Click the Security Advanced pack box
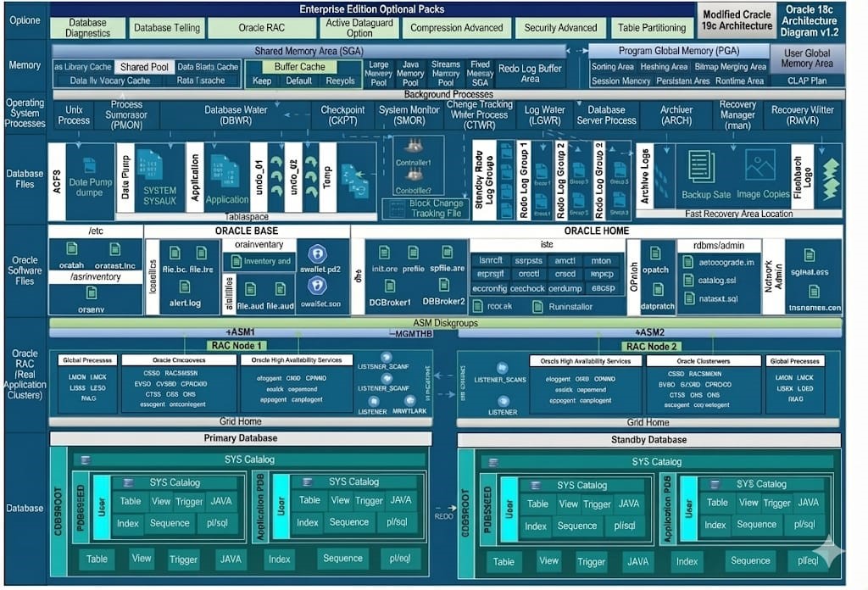868x590 pixels. point(560,28)
